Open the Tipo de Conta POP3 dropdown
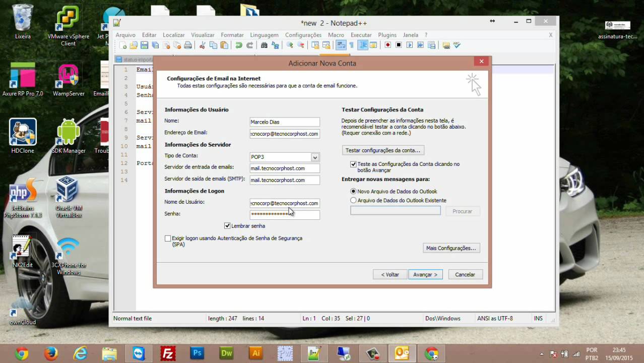The width and height of the screenshot is (644, 363). (x=315, y=157)
